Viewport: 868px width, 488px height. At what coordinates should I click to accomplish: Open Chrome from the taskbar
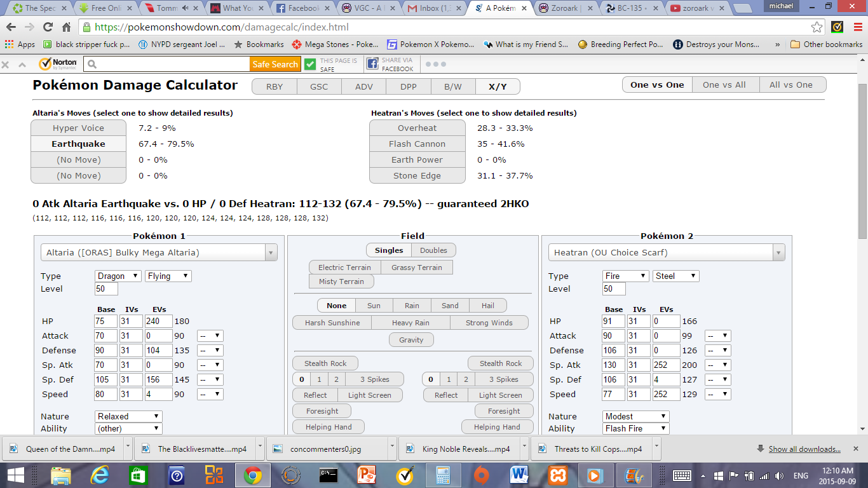[x=252, y=475]
